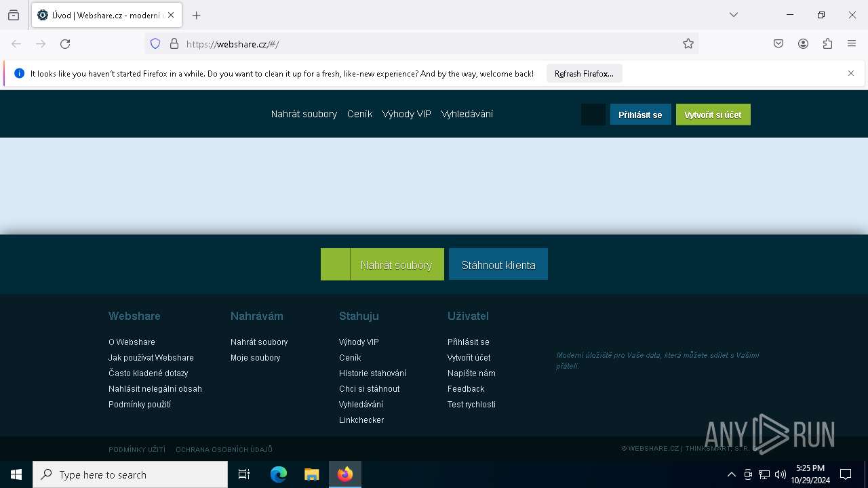Expand the list all tabs chevron
The height and width of the screenshot is (488, 868).
(x=734, y=15)
